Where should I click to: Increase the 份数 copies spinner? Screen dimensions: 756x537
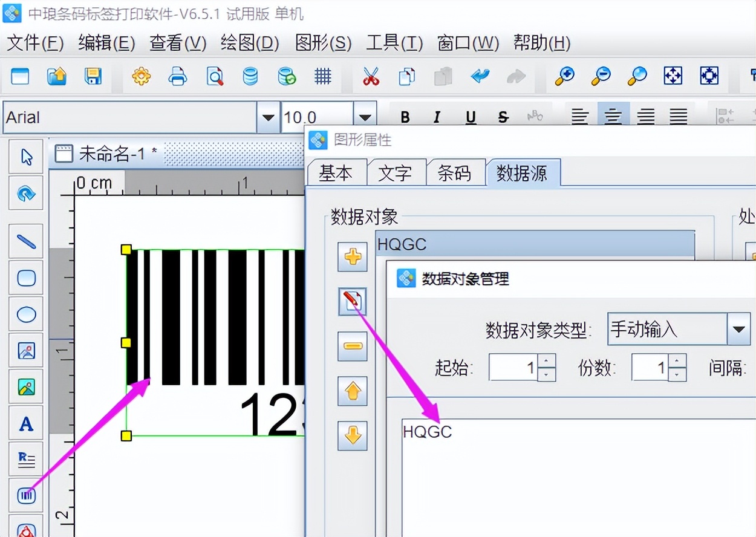(x=678, y=360)
